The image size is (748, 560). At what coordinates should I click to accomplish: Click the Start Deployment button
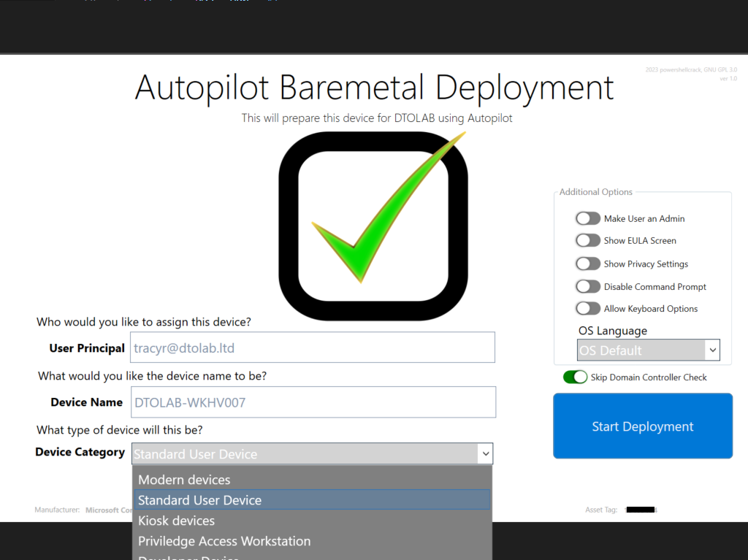pos(643,426)
